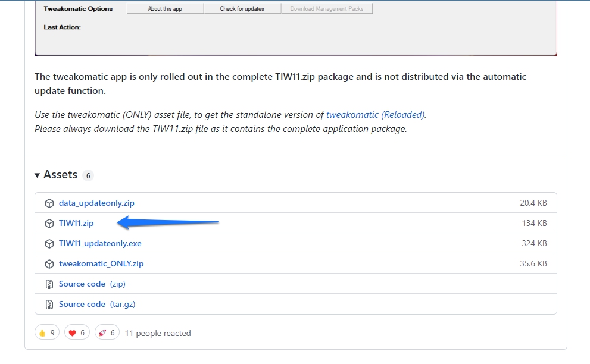The image size is (590, 364).
Task: Click the Assets count badge 6
Action: tap(88, 175)
